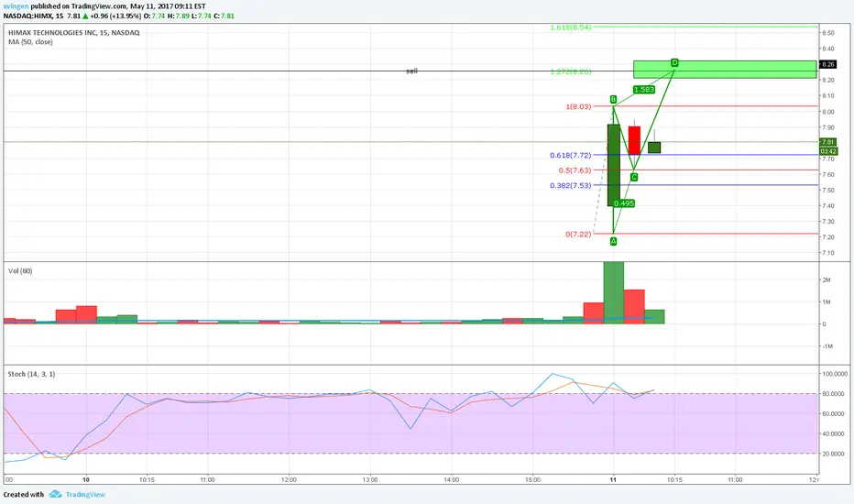This screenshot has width=854, height=504.
Task: Click the 0.495 ratio label
Action: point(624,203)
